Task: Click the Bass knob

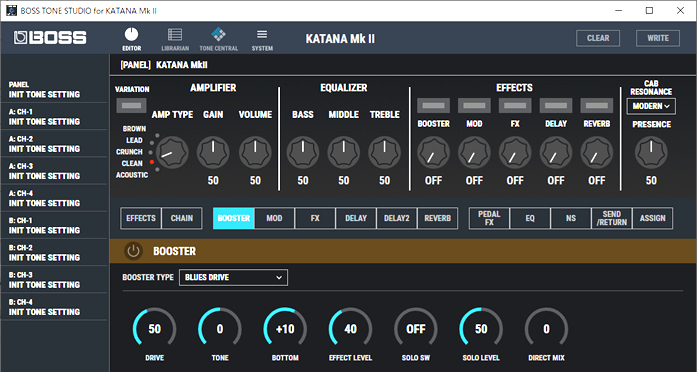Action: [303, 152]
